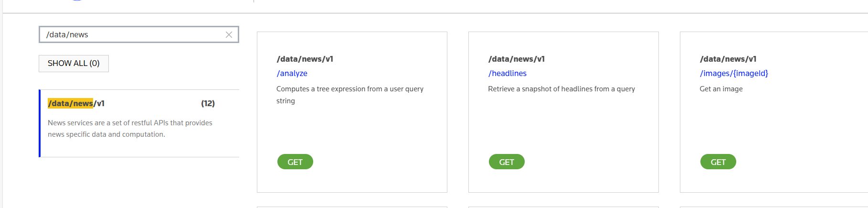Select the /data/news/v1 API in sidebar

tap(76, 103)
